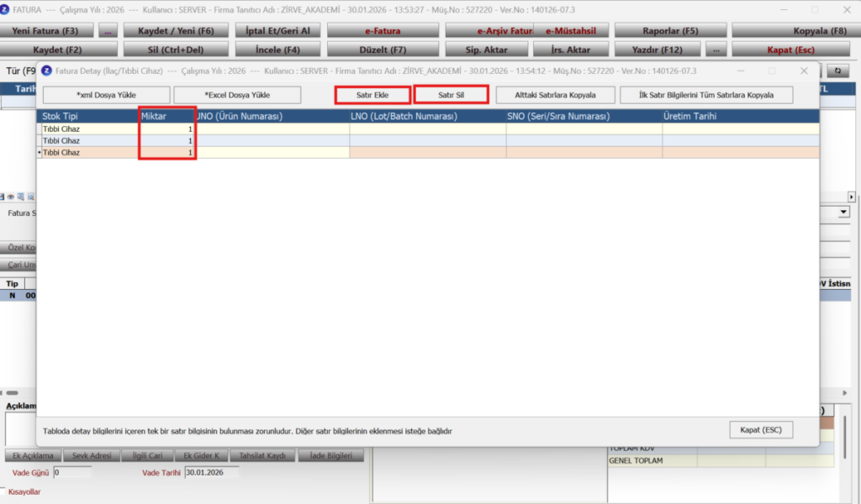Click İptal Et/Geri Al
The image size is (861, 504).
(x=277, y=31)
